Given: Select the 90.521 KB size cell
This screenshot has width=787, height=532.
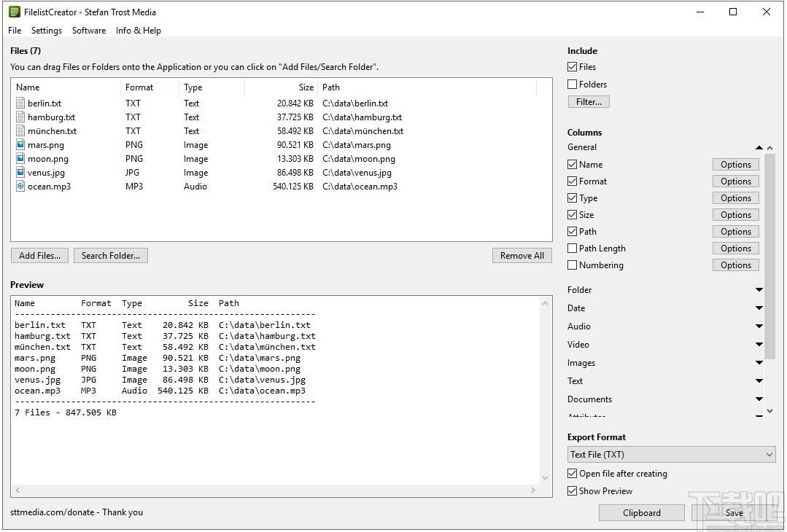Looking at the screenshot, I should tap(295, 145).
